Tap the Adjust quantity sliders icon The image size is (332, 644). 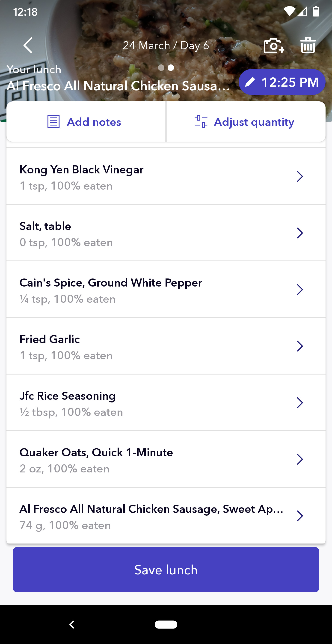(x=201, y=122)
